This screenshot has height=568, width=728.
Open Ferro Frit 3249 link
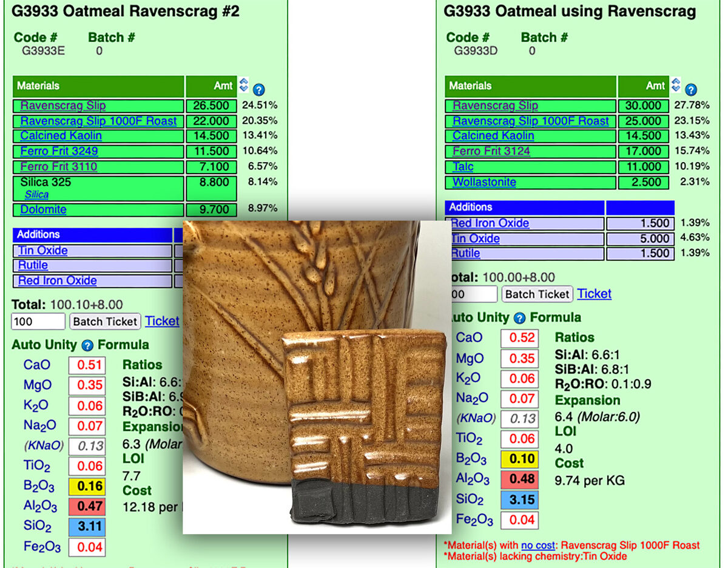click(x=59, y=151)
